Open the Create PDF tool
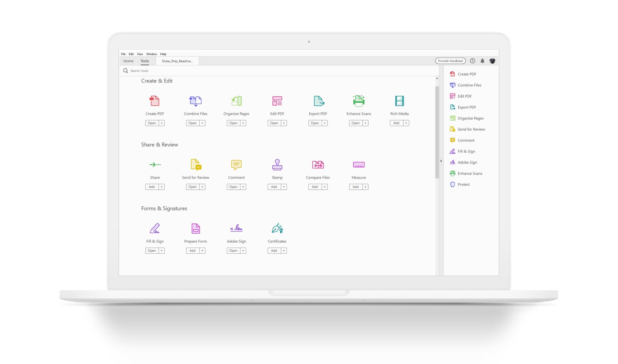The image size is (618, 364). [x=152, y=123]
